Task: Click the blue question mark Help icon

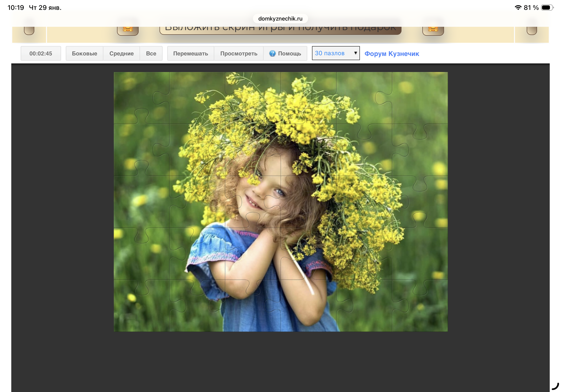Action: click(x=272, y=53)
